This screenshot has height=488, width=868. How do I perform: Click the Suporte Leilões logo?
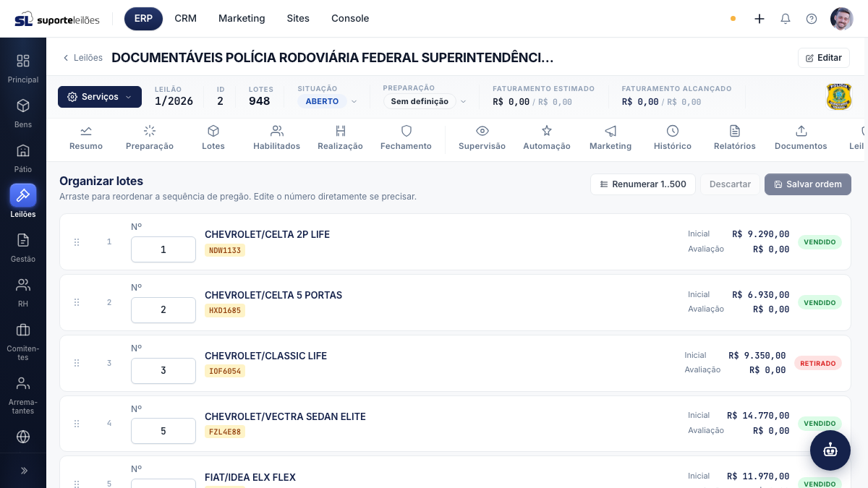pyautogui.click(x=57, y=19)
